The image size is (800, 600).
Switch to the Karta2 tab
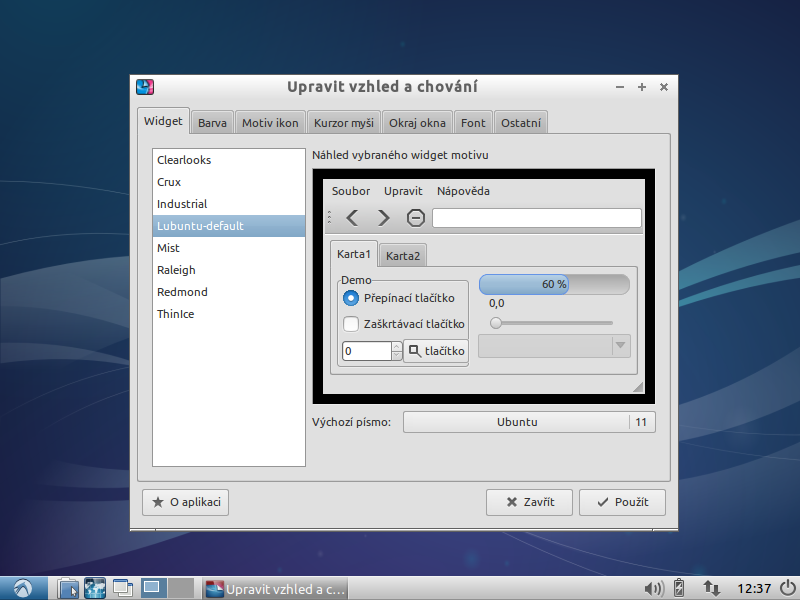click(x=402, y=255)
